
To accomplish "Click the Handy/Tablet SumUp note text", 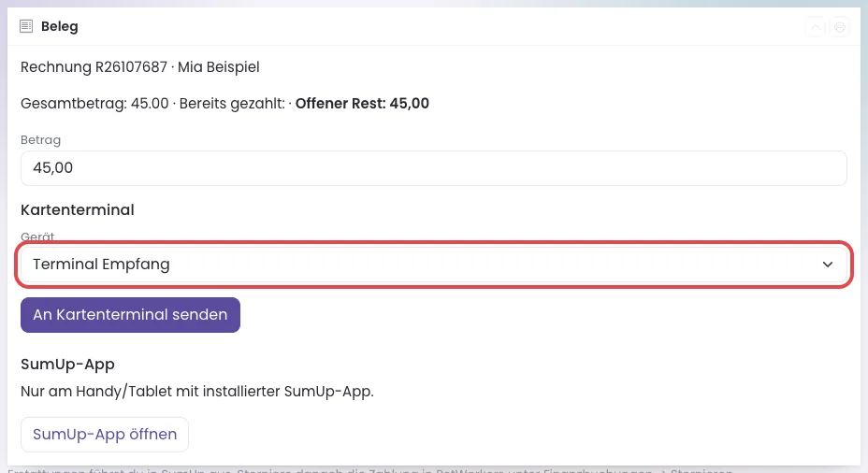I will point(197,391).
